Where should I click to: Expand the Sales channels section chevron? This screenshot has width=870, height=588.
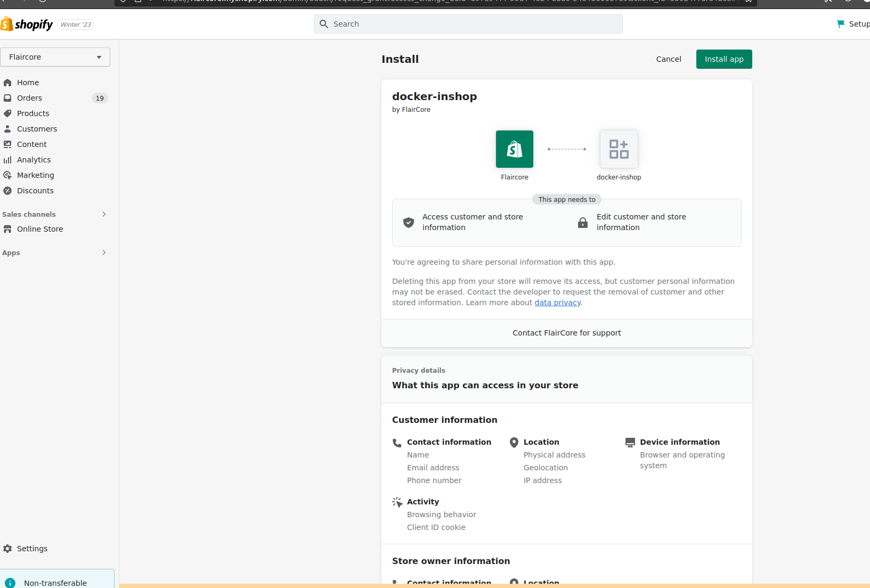104,214
